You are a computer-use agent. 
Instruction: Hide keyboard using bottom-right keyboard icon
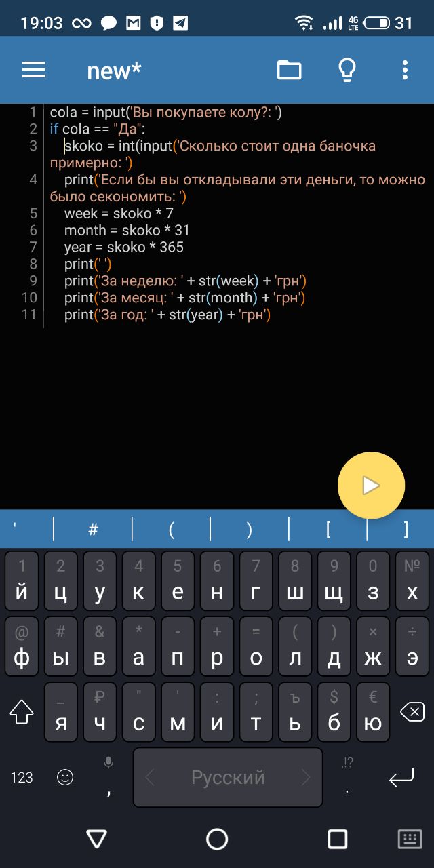click(x=410, y=840)
